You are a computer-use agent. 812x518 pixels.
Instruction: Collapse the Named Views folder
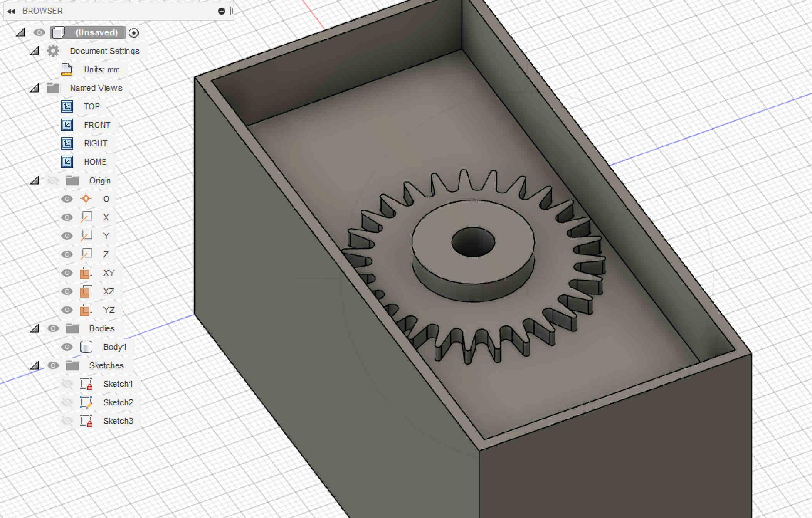(x=35, y=88)
